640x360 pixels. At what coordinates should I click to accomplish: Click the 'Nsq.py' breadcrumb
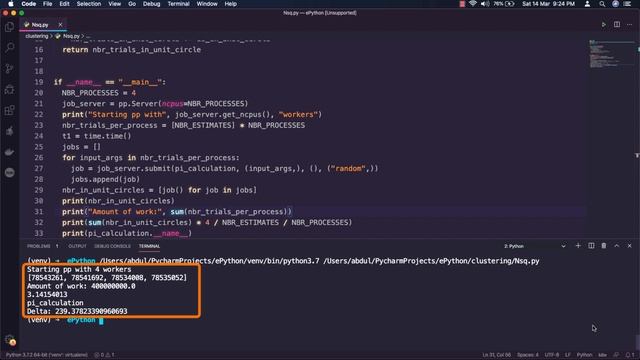click(71, 36)
